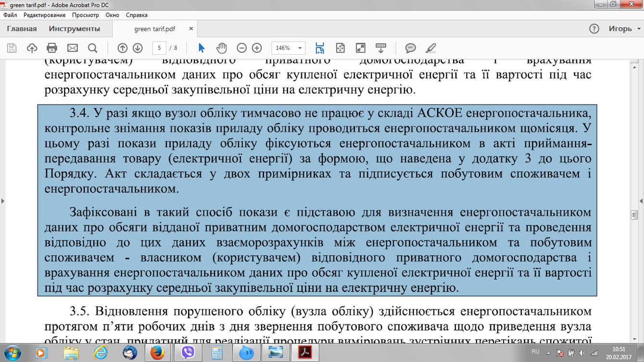Select the highlight text marker tool
This screenshot has height=362, width=644.
(430, 48)
